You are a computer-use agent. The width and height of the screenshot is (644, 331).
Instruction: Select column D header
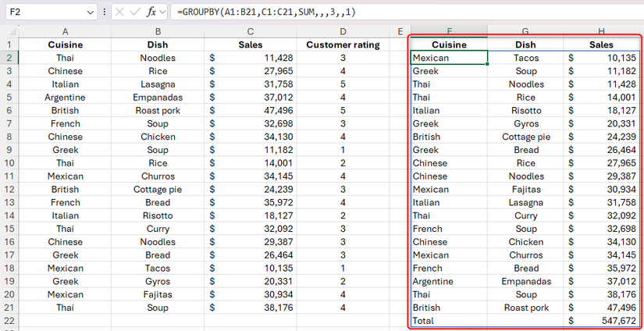(x=342, y=31)
